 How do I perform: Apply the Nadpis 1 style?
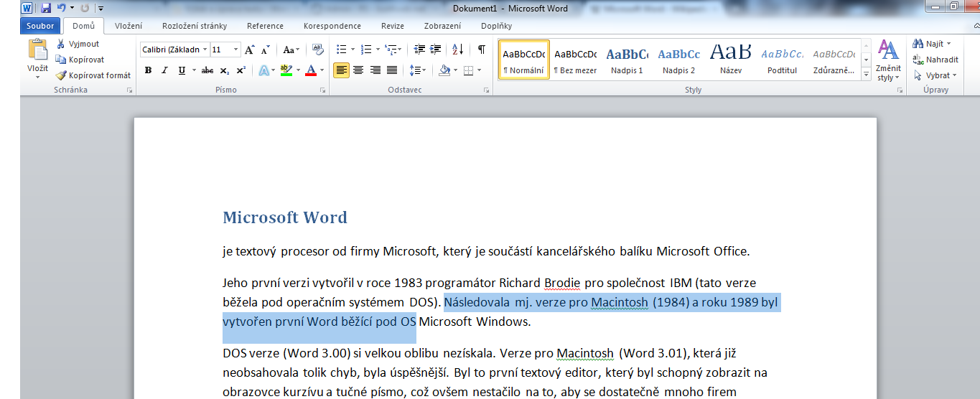point(627,60)
